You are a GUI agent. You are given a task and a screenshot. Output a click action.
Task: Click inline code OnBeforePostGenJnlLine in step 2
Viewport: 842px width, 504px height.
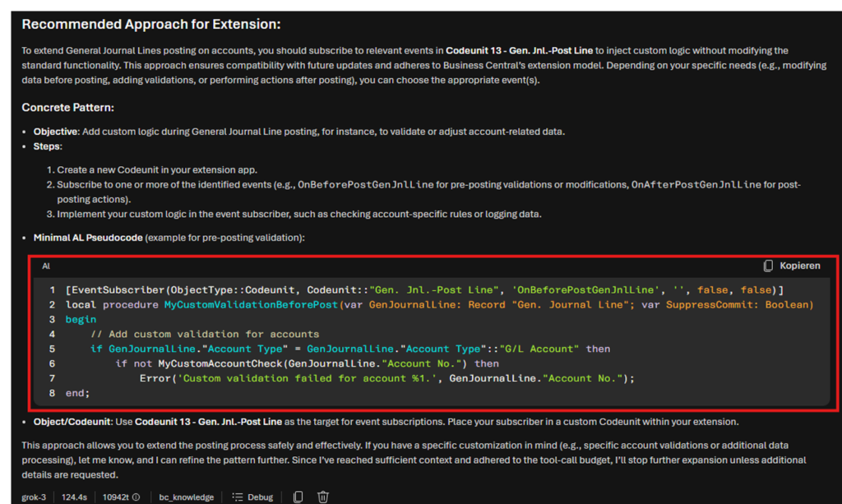pos(365,185)
